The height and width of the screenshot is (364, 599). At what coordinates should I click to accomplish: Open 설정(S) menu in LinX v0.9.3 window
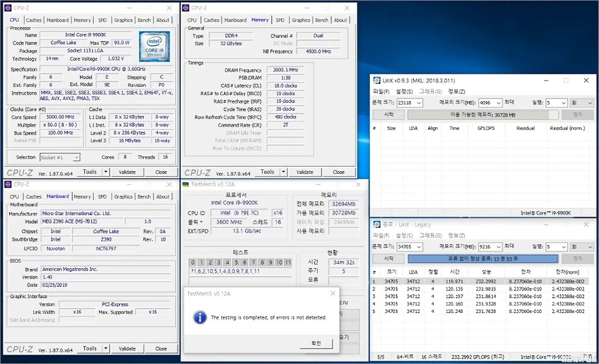tap(404, 92)
